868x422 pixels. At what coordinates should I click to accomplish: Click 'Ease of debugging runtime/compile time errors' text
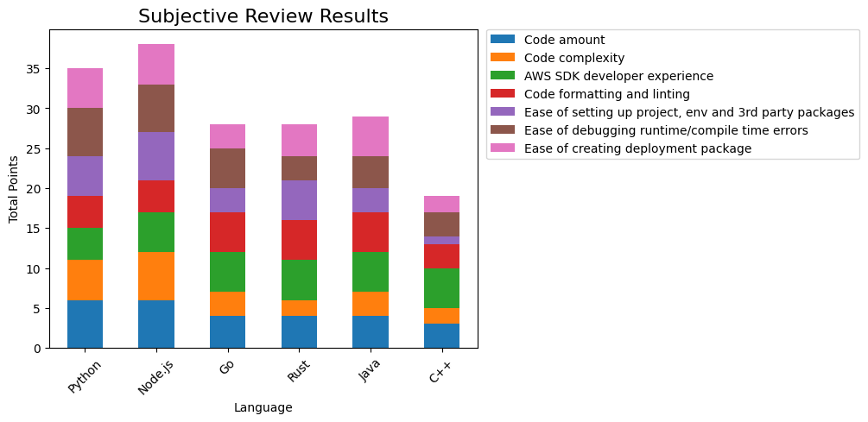point(667,131)
